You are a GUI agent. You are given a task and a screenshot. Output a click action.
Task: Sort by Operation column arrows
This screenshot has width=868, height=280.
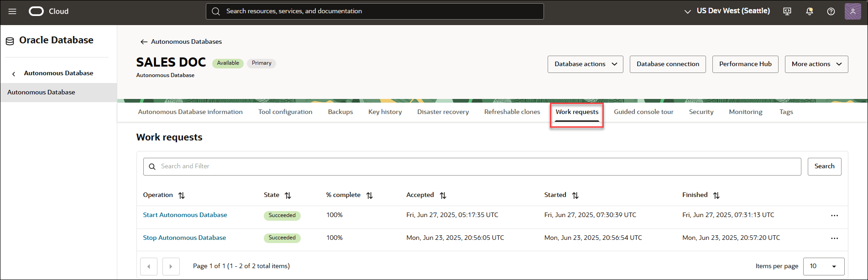[x=182, y=195]
